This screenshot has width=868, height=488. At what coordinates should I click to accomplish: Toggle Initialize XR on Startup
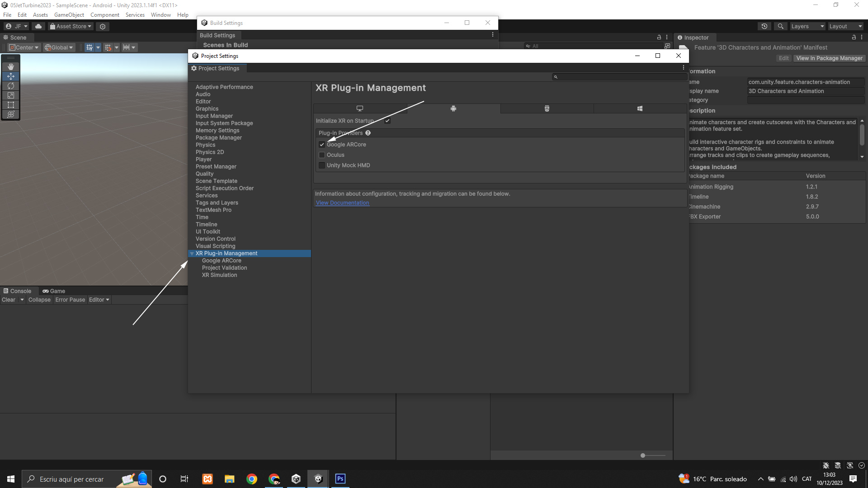coord(387,121)
